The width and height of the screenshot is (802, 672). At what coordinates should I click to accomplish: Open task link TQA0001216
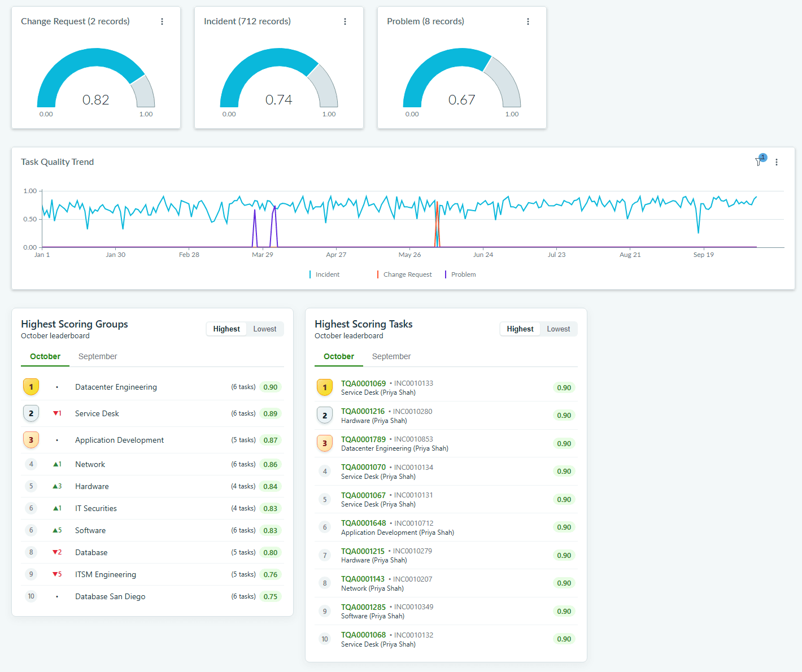363,411
